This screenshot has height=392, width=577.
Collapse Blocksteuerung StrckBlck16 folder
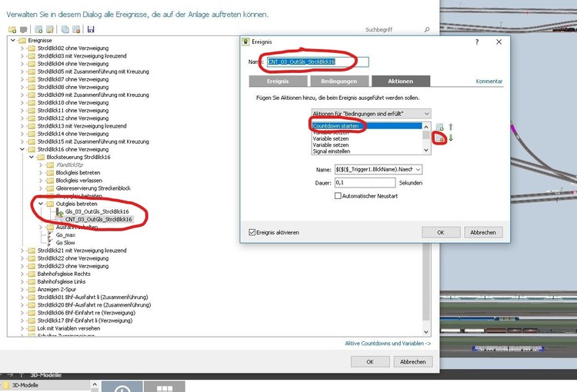(32, 157)
